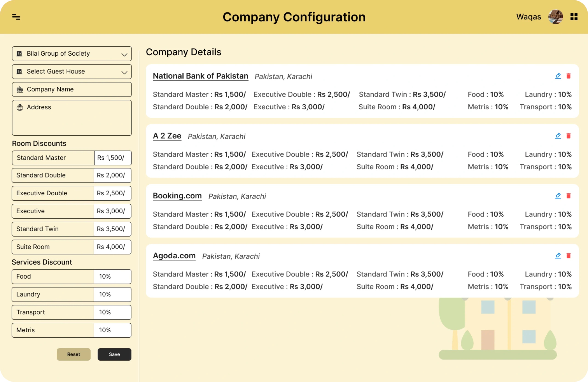
Task: Click Transport 10% in National Bank card
Action: click(x=546, y=107)
